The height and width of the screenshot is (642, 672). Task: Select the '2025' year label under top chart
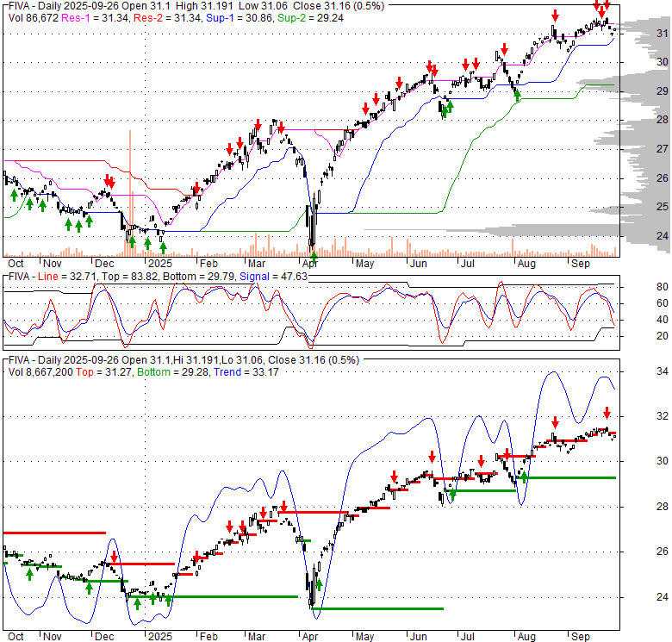pos(160,263)
